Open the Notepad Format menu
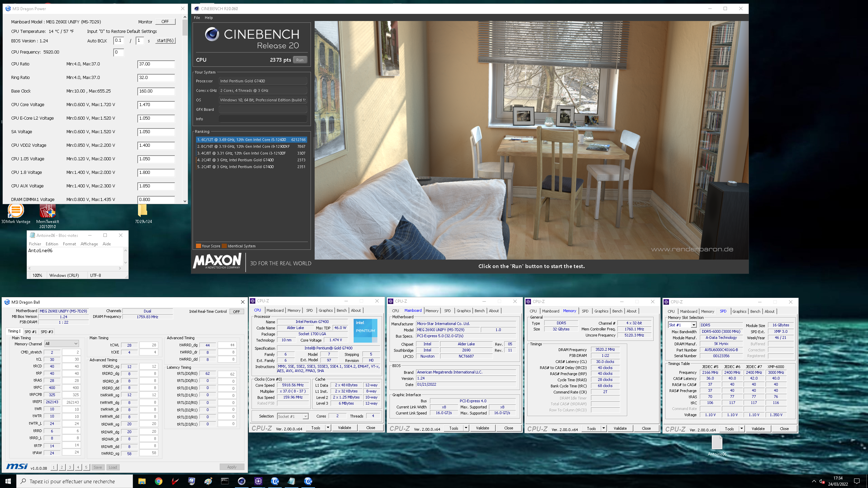This screenshot has width=868, height=488. [x=69, y=244]
